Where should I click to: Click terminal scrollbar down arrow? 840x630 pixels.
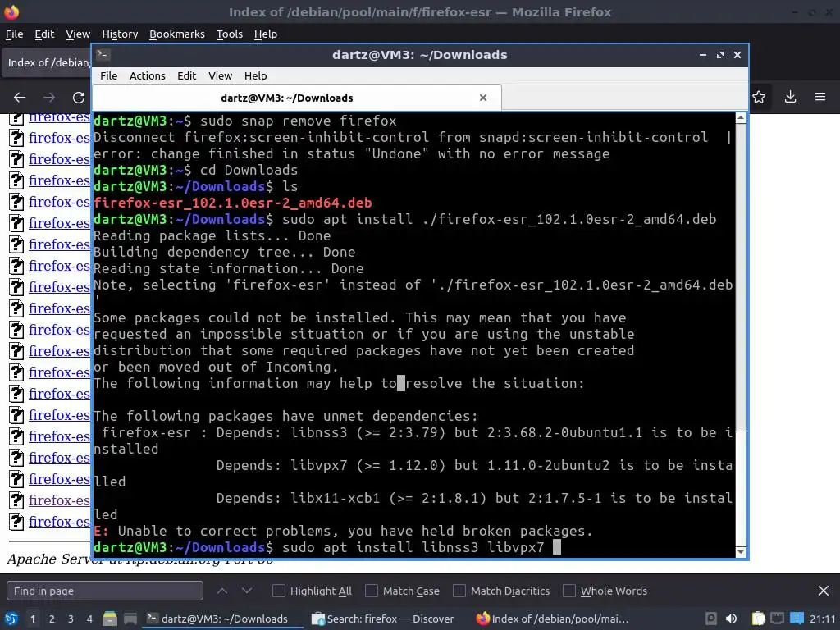741,552
